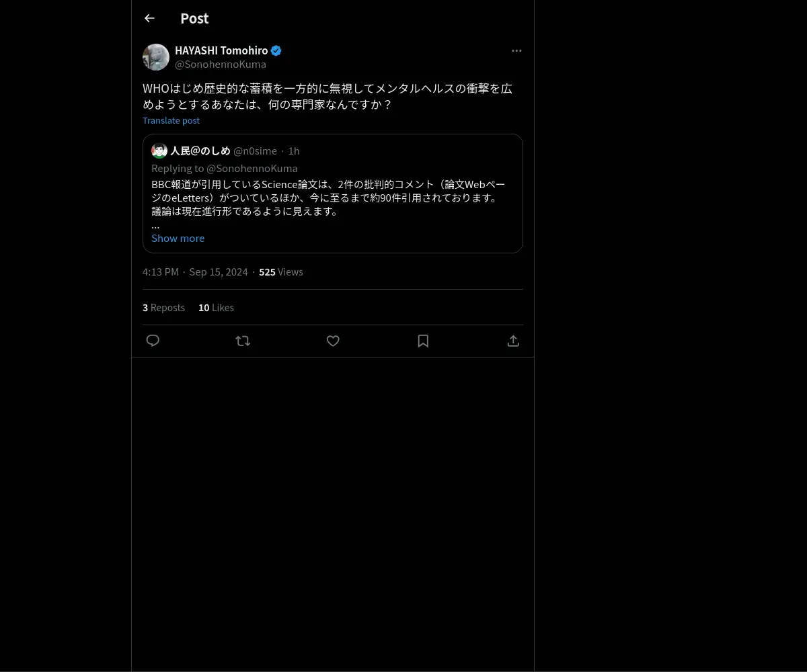The height and width of the screenshot is (672, 807).
Task: View the 3 Reposts list
Action: [x=163, y=307]
